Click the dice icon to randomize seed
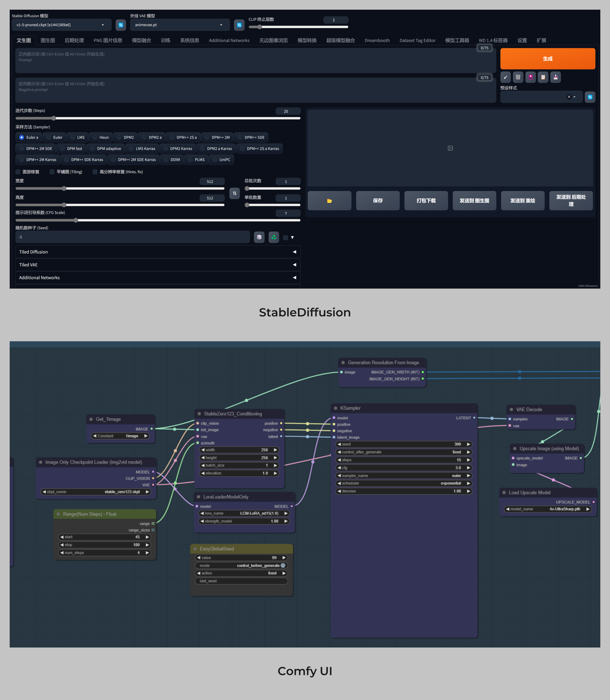 (x=259, y=237)
